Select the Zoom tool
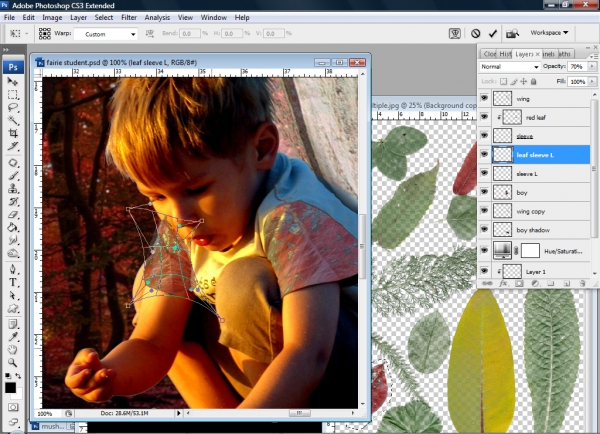The width and height of the screenshot is (600, 434). pyautogui.click(x=13, y=362)
